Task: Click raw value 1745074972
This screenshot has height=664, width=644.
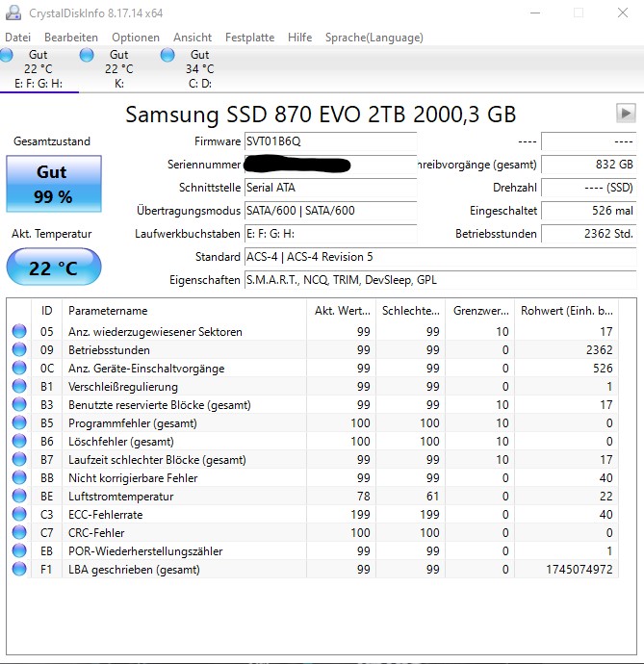Action: click(x=580, y=569)
